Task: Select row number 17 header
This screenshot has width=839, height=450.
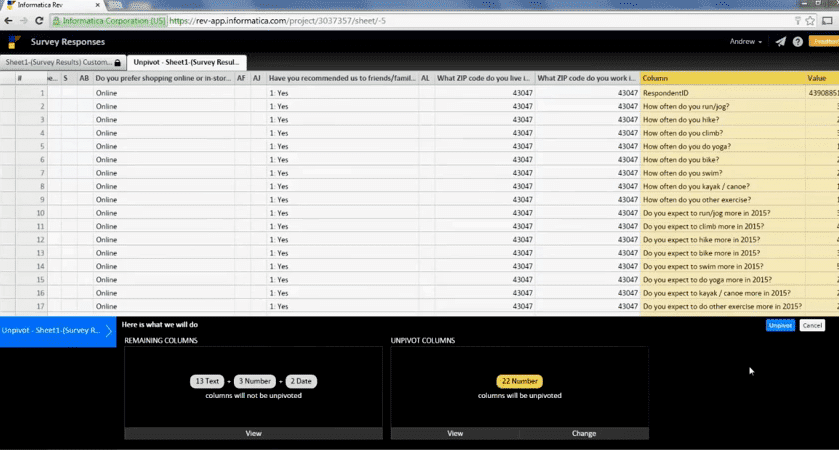Action: click(x=31, y=307)
